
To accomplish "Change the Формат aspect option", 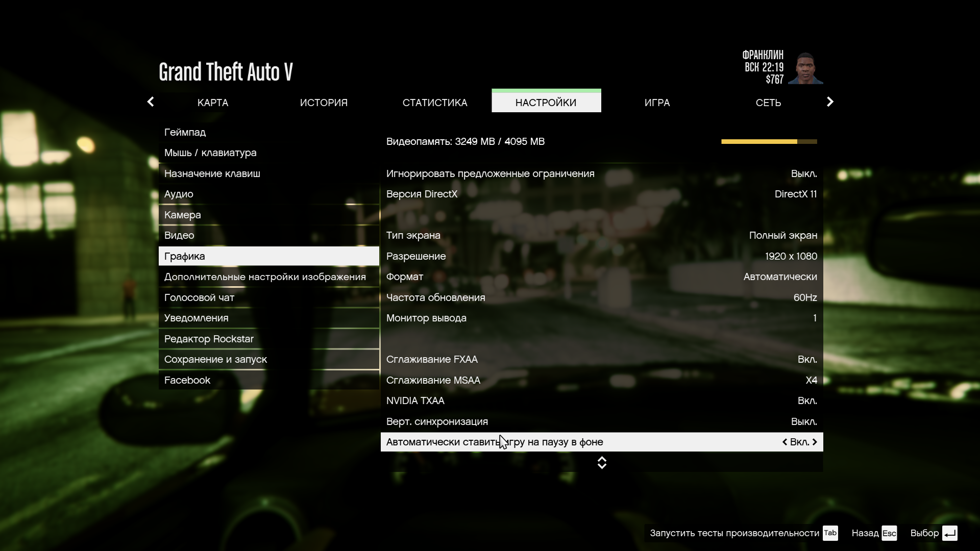I will click(x=602, y=277).
